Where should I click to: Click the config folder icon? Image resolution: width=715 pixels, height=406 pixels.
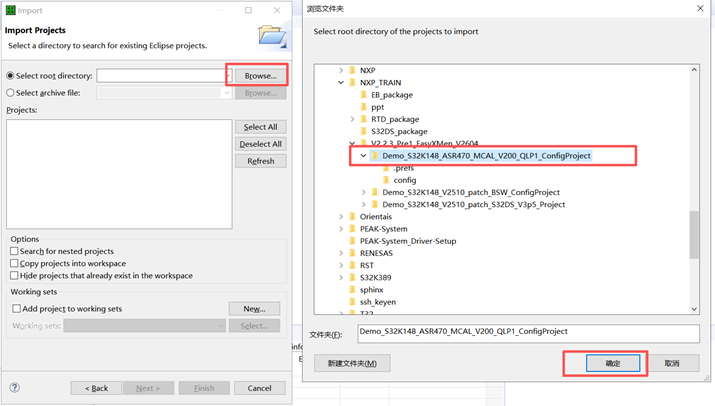(x=386, y=180)
